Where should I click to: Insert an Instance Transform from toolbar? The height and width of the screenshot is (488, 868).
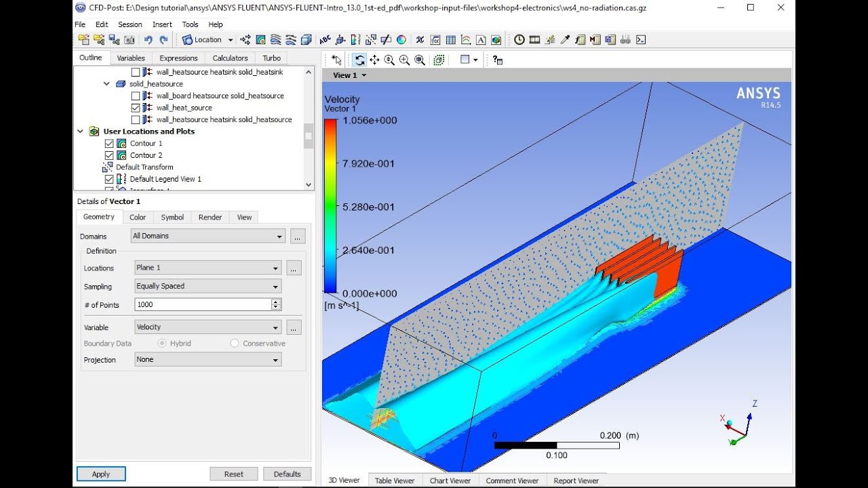tap(370, 40)
